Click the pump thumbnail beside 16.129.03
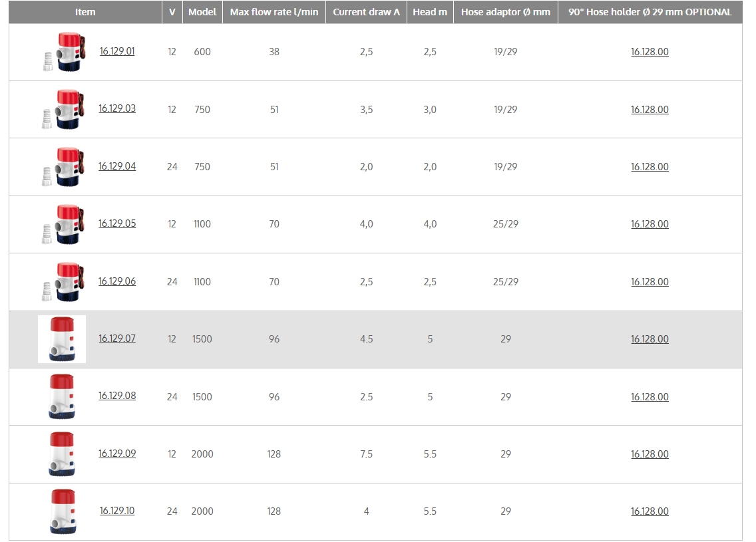The height and width of the screenshot is (542, 756). tap(61, 109)
